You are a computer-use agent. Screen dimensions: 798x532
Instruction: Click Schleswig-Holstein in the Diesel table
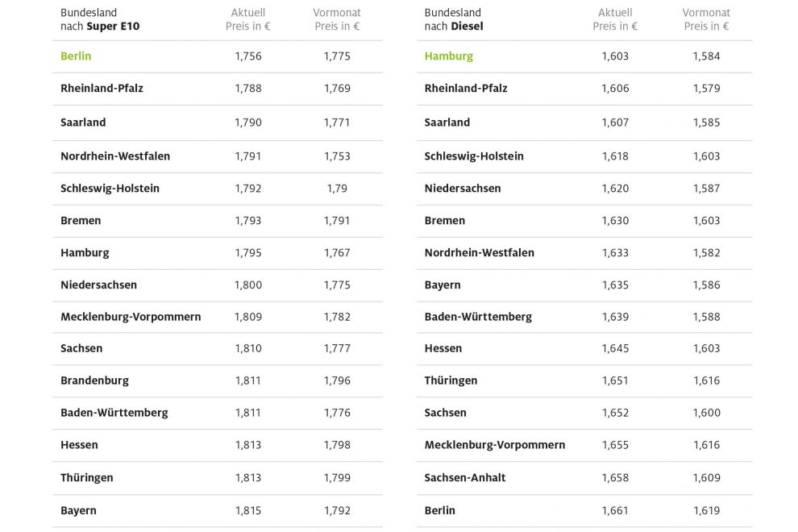[474, 156]
